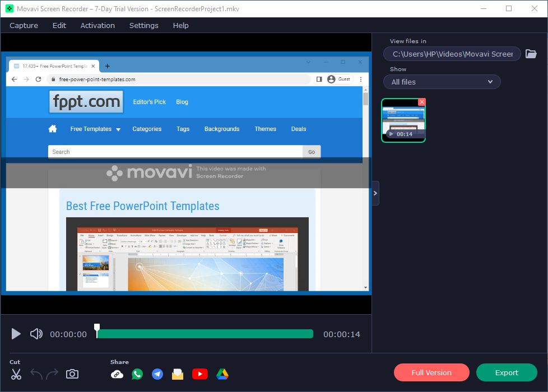
Task: Expand the Show 'All files' dropdown
Action: click(x=442, y=82)
